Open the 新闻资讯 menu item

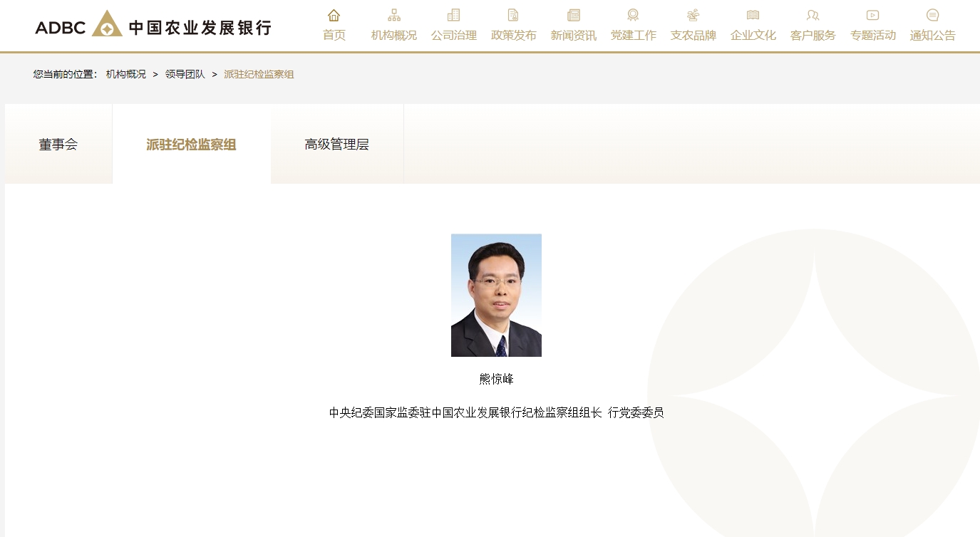[574, 35]
